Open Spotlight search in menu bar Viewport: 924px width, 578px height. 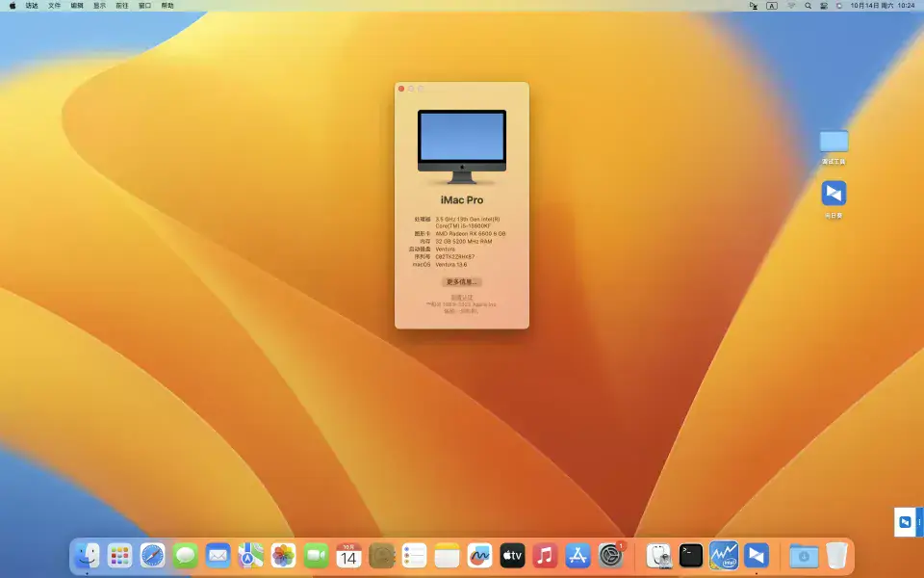click(808, 6)
